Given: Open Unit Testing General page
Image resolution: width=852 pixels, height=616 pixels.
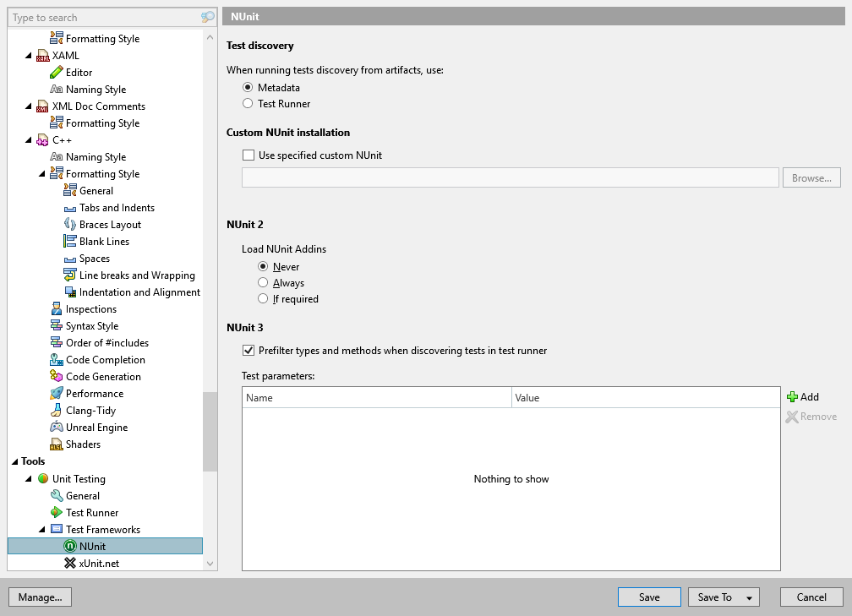Looking at the screenshot, I should click(x=83, y=495).
